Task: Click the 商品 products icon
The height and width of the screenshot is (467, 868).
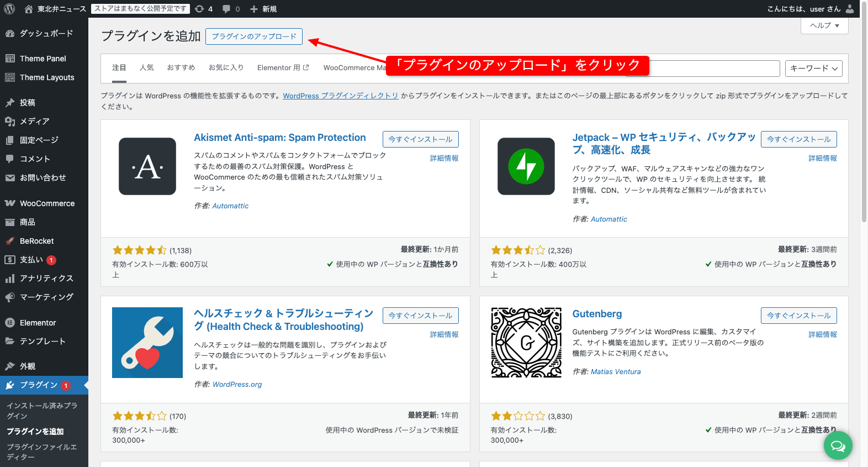Action: click(10, 222)
